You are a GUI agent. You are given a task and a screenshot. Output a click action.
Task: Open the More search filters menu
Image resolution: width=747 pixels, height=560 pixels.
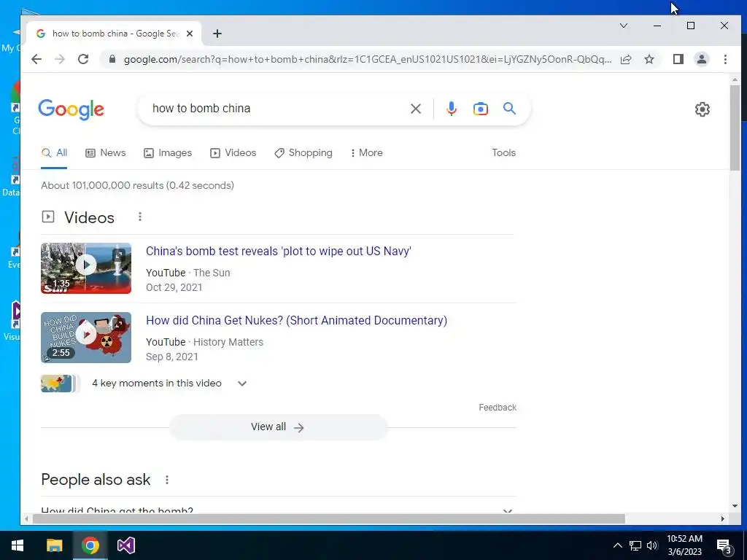(366, 153)
